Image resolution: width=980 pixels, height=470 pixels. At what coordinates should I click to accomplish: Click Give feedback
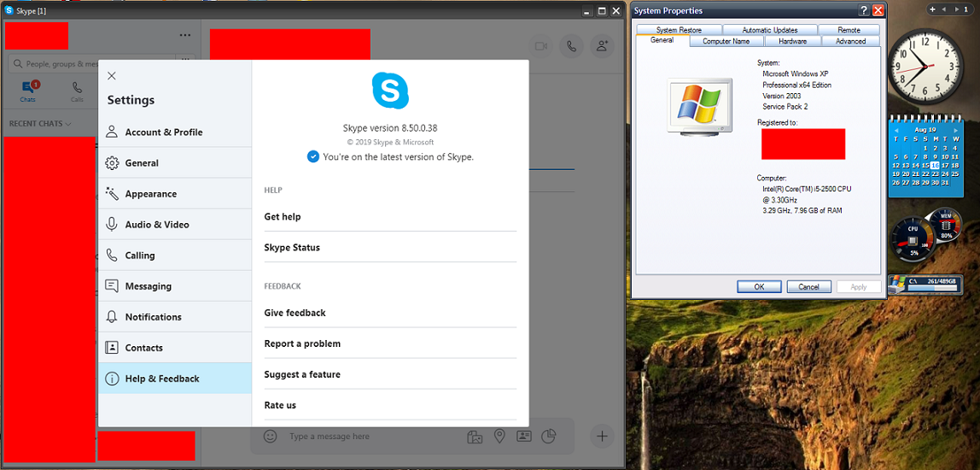390,313
